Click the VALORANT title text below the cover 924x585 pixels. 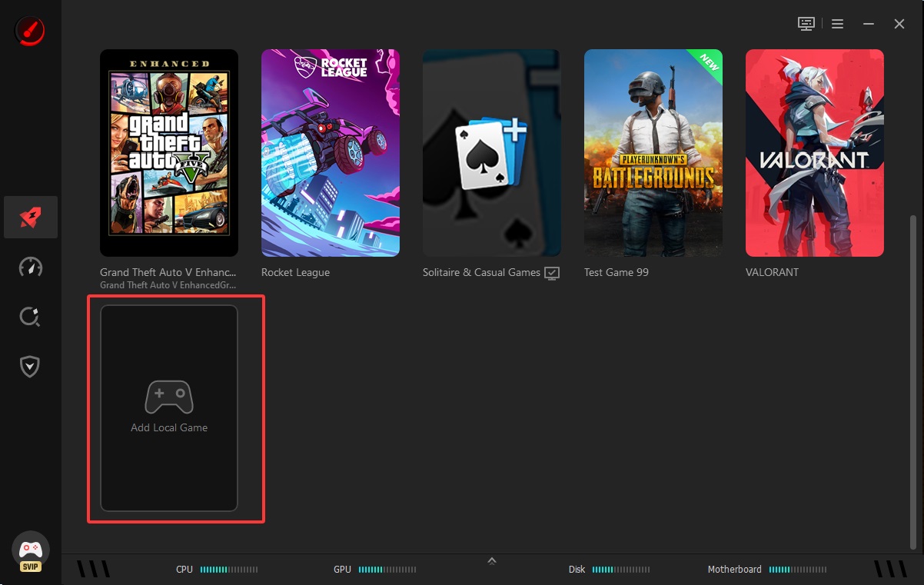772,272
